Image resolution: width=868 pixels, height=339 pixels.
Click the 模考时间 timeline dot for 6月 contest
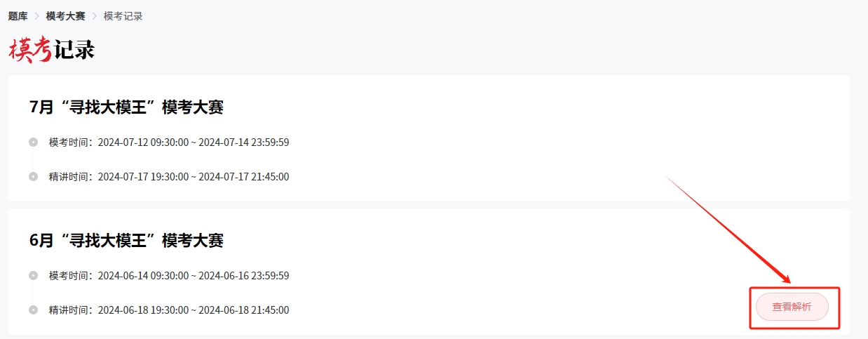tap(33, 276)
